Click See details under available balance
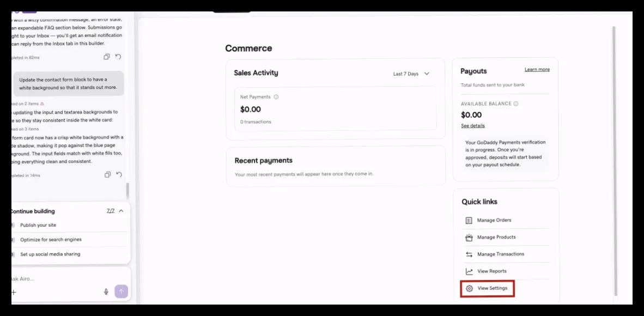The width and height of the screenshot is (644, 316). (x=473, y=126)
